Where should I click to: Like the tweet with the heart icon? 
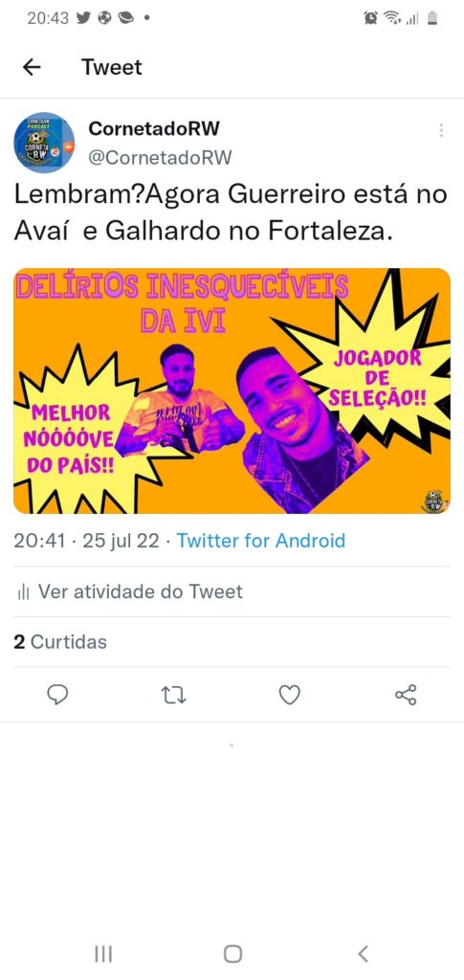[289, 695]
